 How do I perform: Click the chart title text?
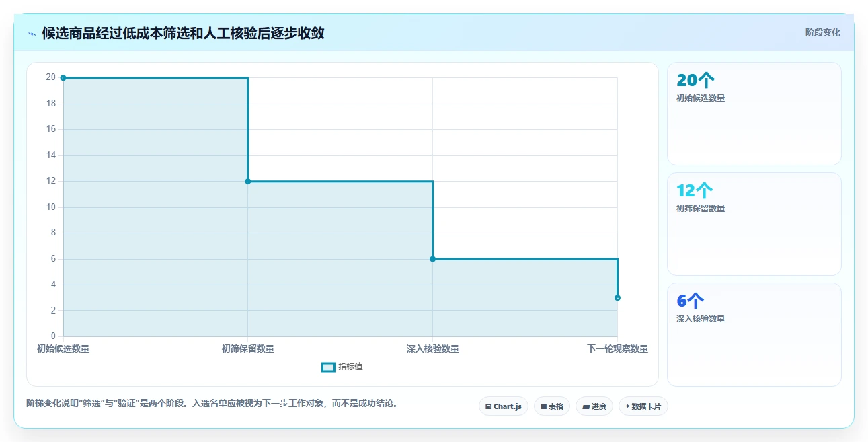click(x=183, y=33)
